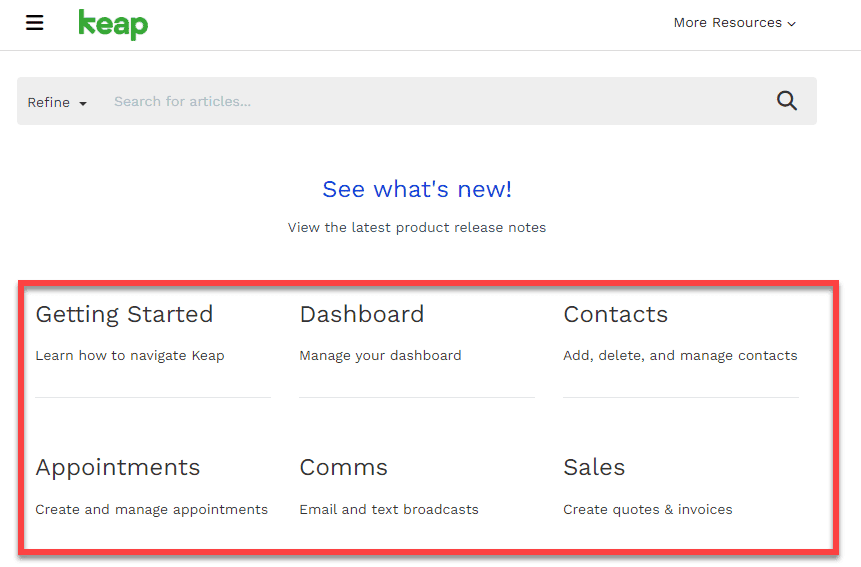Expand the More Resources dropdown
This screenshot has width=861, height=567.
click(735, 23)
